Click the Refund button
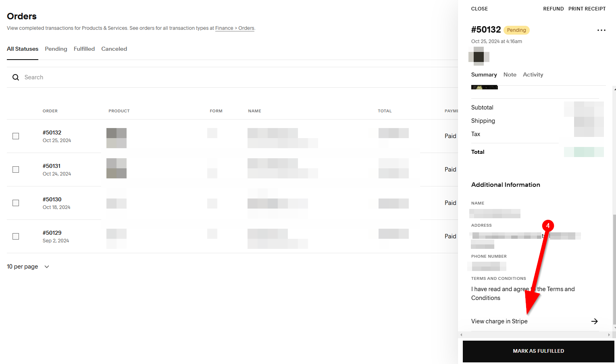Viewport: 616px width, 364px height. pos(553,9)
